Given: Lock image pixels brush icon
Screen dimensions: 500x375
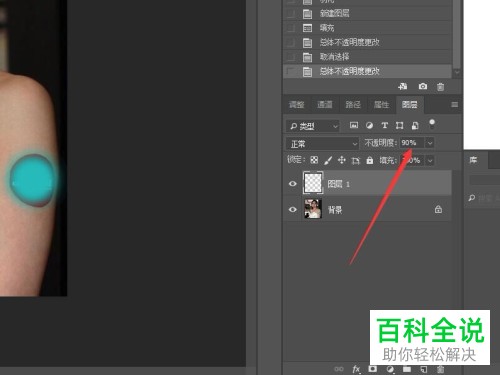Looking at the screenshot, I should coord(328,160).
